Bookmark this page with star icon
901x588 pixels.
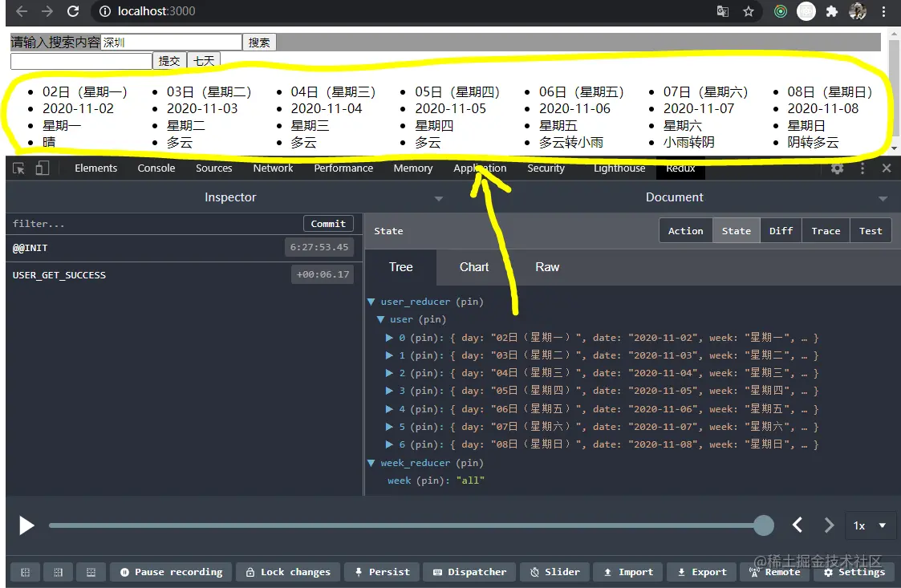click(748, 11)
